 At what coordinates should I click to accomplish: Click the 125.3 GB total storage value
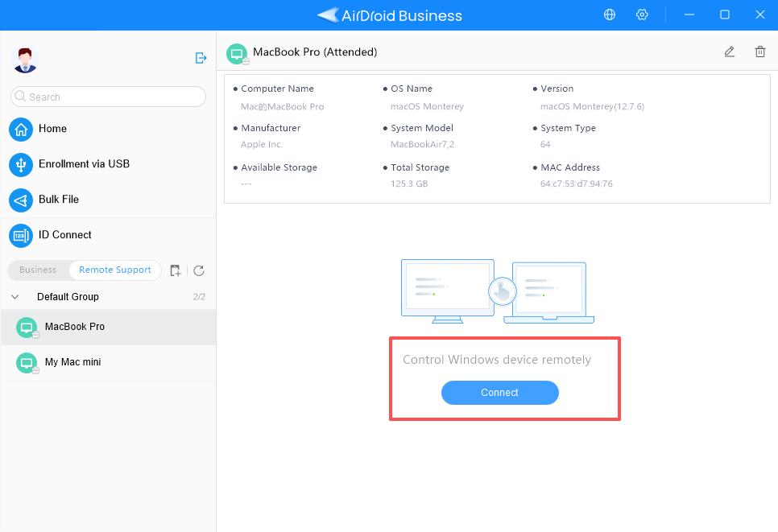[x=409, y=184]
